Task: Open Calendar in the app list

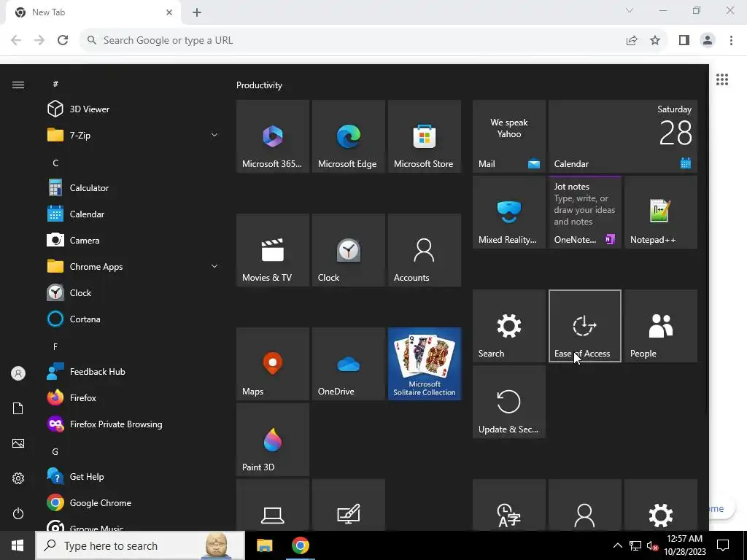Action: pyautogui.click(x=133, y=214)
